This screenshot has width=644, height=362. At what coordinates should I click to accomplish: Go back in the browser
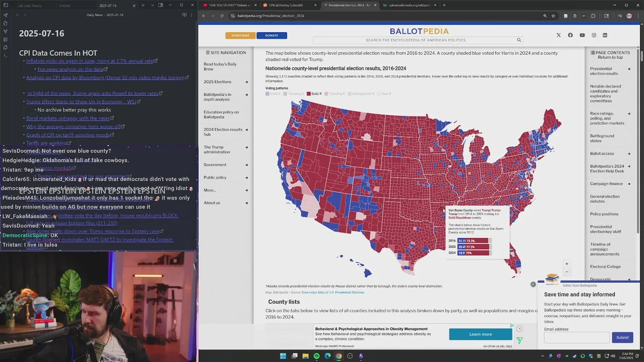click(204, 16)
